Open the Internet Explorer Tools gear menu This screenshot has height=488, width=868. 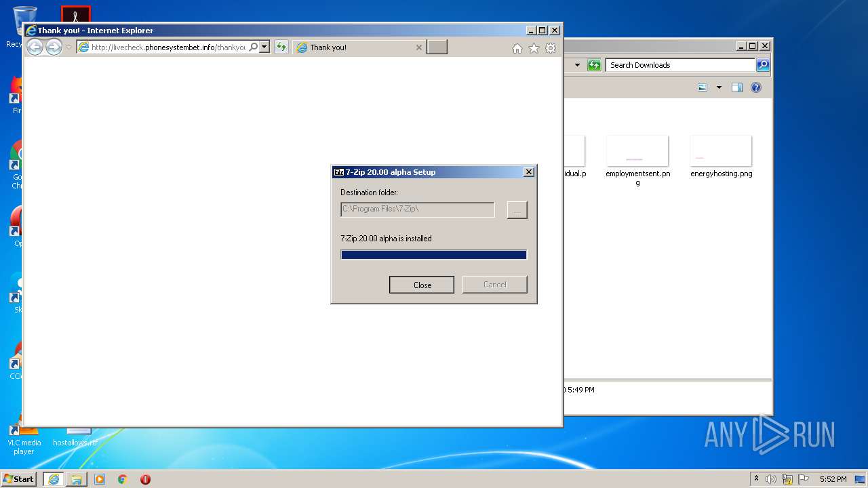[x=551, y=48]
